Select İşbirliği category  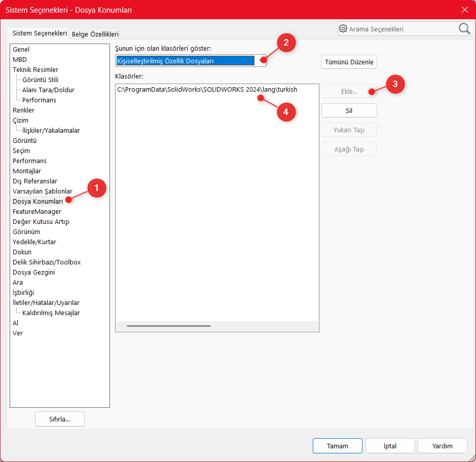pos(23,293)
